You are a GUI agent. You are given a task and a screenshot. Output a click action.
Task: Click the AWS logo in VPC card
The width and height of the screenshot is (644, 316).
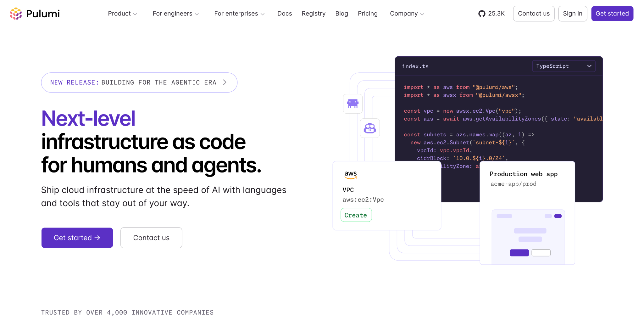(351, 175)
